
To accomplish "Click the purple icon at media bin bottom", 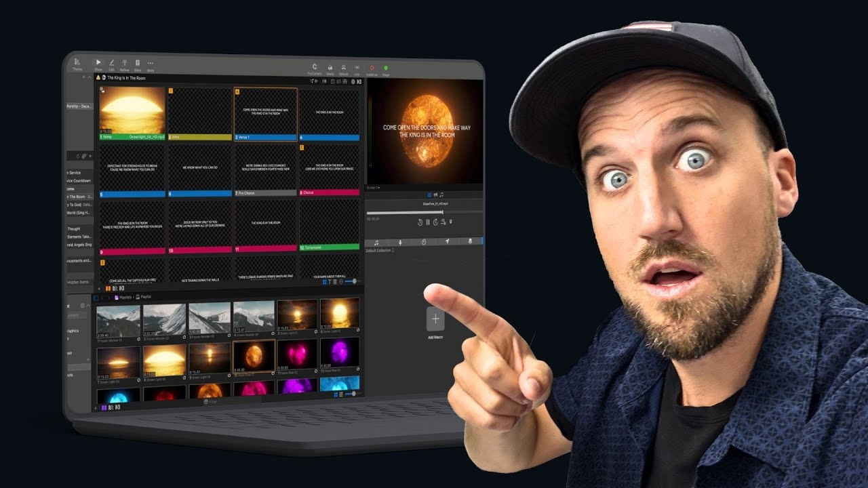I will pos(104,407).
